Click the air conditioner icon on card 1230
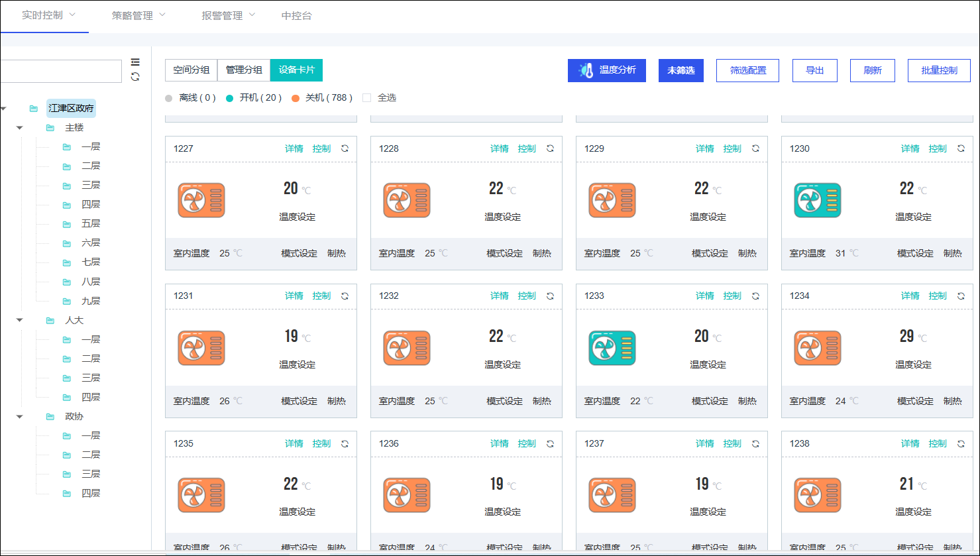Viewport: 980px width, 556px height. tap(817, 200)
